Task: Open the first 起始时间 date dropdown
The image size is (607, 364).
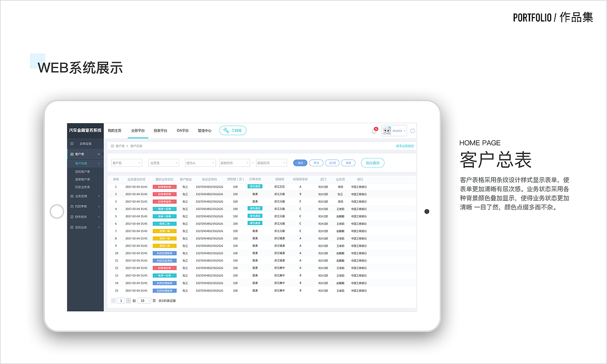Action: [x=234, y=163]
